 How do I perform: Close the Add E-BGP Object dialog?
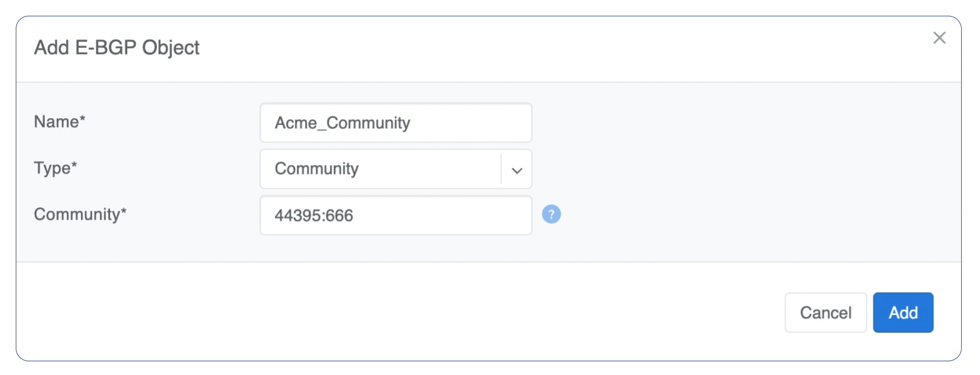[x=939, y=38]
